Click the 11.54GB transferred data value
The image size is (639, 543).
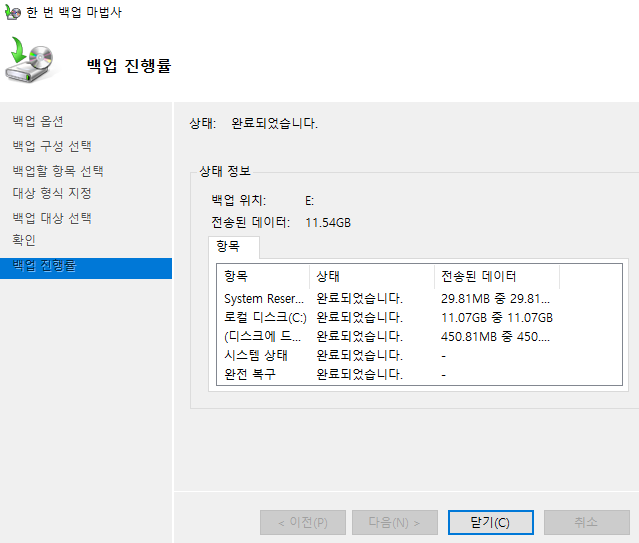(x=328, y=223)
